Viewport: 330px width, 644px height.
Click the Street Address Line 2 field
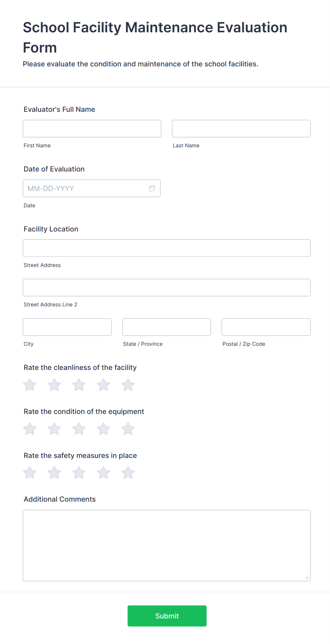[x=166, y=288]
